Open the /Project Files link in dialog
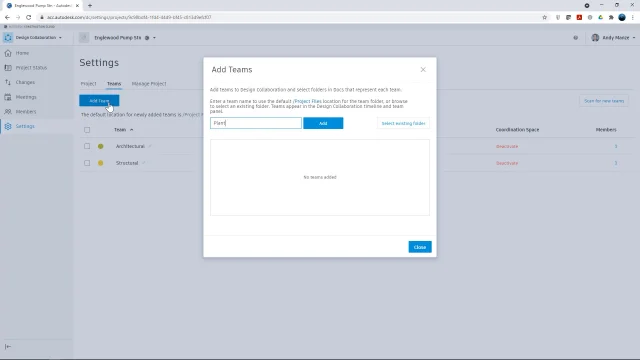This screenshot has height=360, width=640. point(307,101)
